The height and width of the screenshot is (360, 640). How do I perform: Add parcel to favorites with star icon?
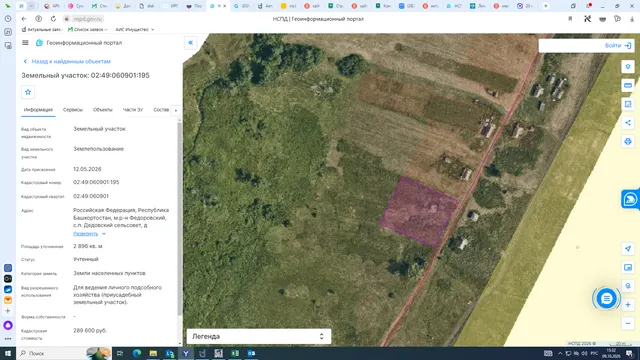click(x=28, y=92)
